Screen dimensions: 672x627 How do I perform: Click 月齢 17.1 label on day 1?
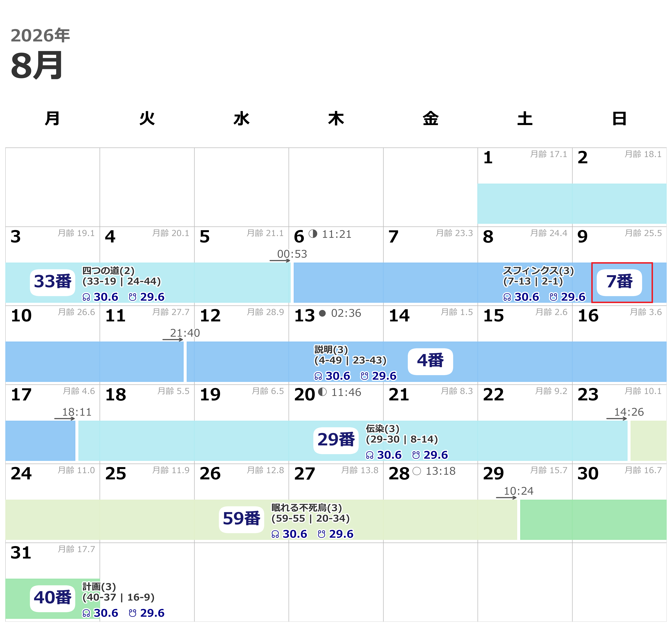[548, 154]
